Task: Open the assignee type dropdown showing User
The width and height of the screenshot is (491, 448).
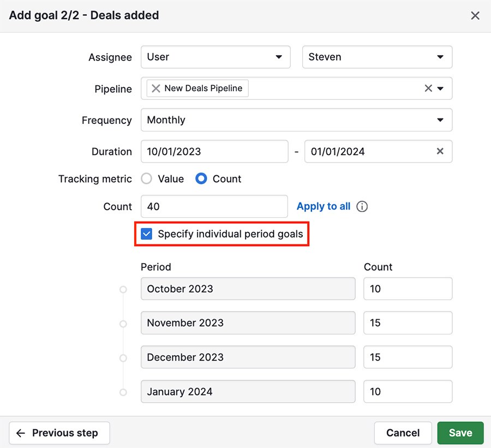Action: click(x=215, y=57)
